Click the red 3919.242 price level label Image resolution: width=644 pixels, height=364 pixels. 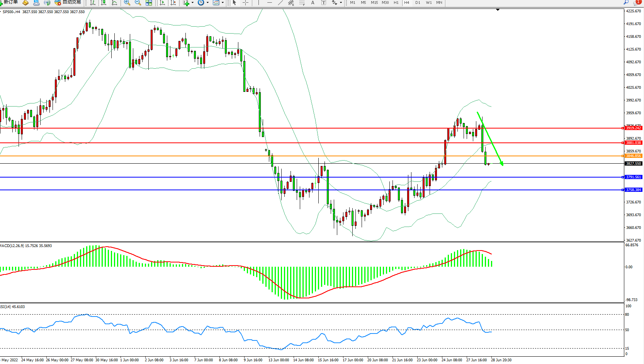633,128
